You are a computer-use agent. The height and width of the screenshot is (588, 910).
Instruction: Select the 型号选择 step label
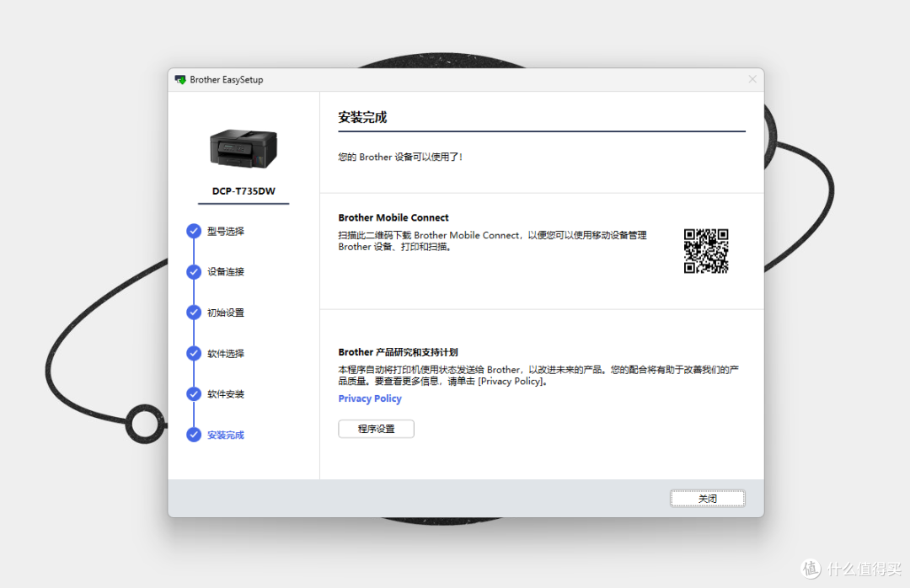(226, 231)
